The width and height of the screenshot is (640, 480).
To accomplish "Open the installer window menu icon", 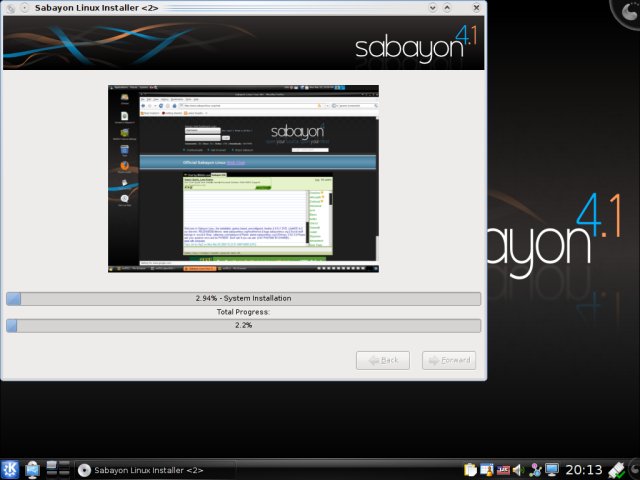I will tap(11, 8).
